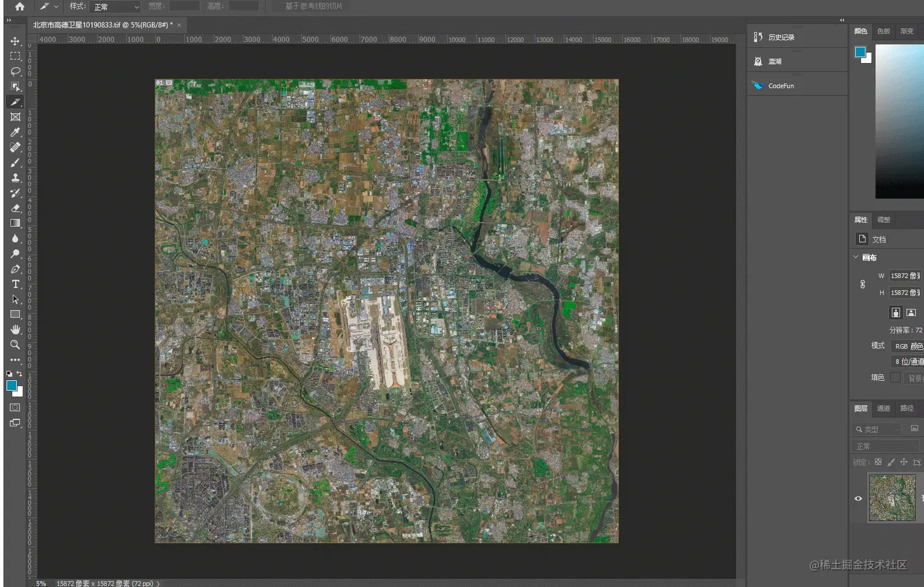Select the Spot Healing Brush tool
924x587 pixels.
[x=15, y=147]
